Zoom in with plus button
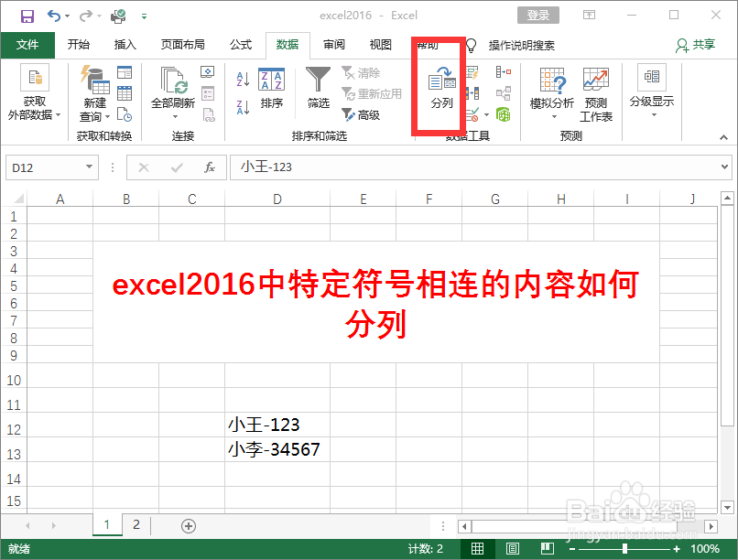This screenshot has height=560, width=738. coord(677,549)
